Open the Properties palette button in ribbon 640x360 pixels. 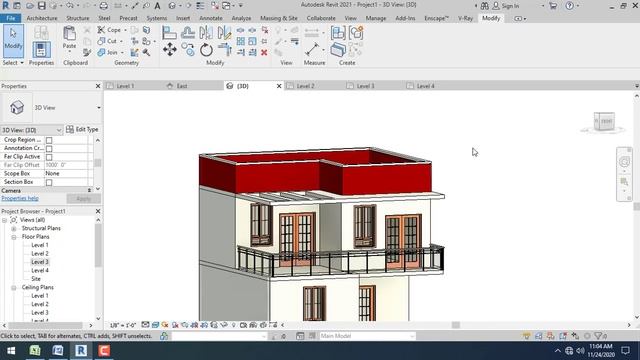pyautogui.click(x=41, y=49)
